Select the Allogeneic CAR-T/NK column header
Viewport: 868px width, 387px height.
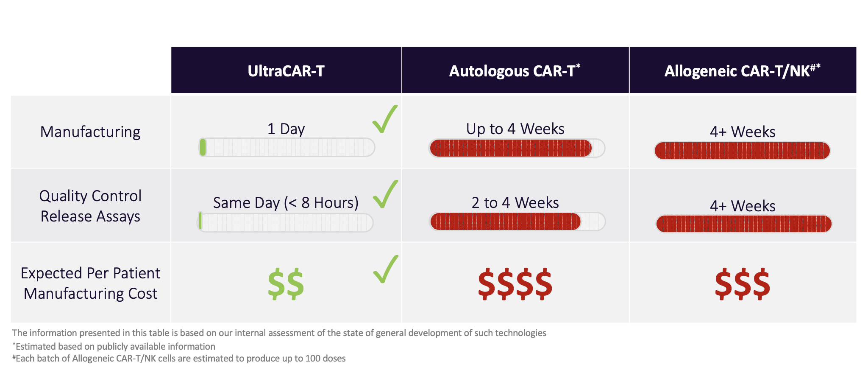pos(743,71)
